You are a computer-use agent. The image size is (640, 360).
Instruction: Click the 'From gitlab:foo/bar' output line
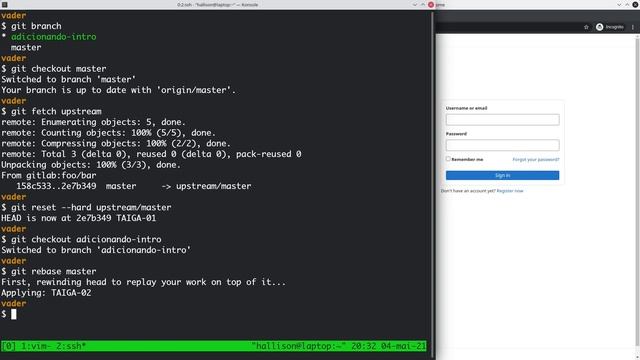pos(49,176)
